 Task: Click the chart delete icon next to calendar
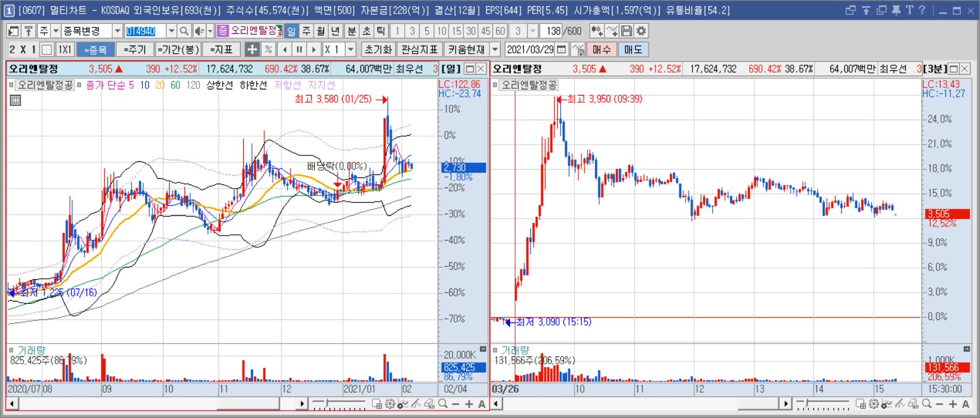pyautogui.click(x=578, y=49)
